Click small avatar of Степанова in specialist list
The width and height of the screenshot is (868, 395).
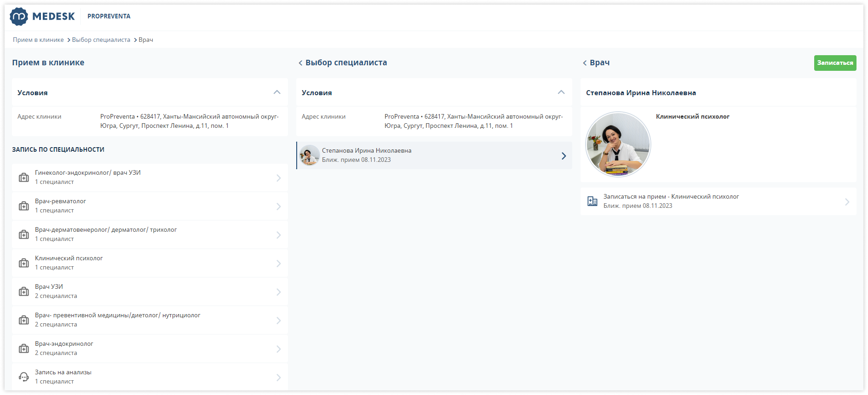tap(310, 155)
